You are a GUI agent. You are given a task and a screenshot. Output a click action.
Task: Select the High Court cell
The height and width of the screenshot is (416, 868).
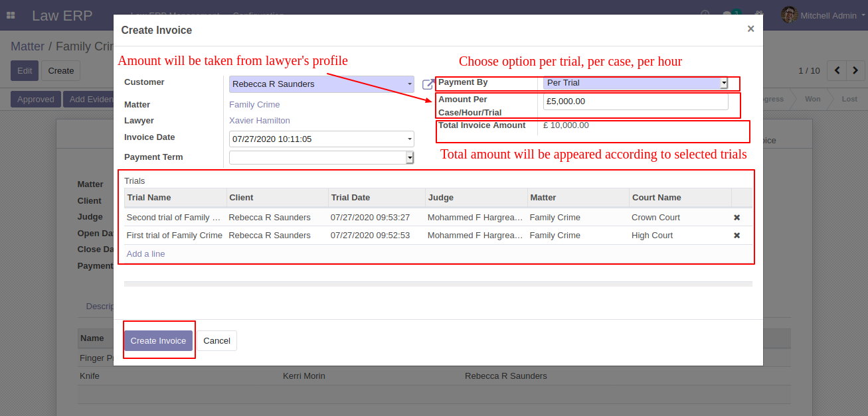679,236
